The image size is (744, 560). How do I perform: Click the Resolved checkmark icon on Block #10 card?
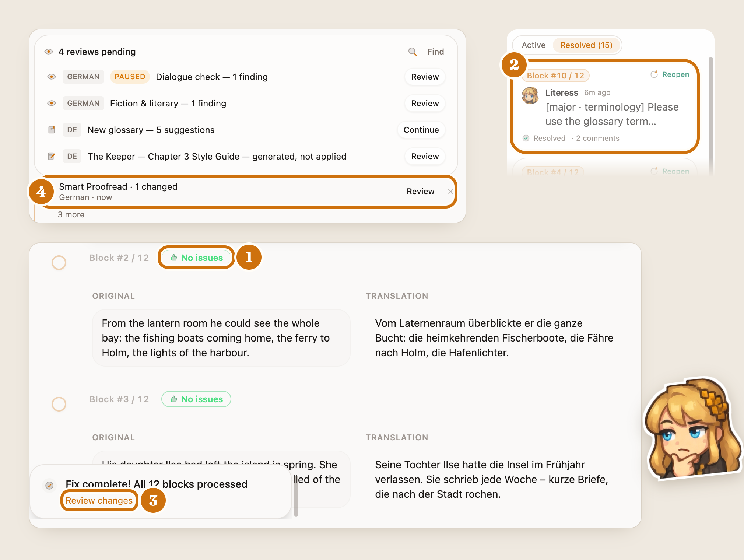pos(526,138)
